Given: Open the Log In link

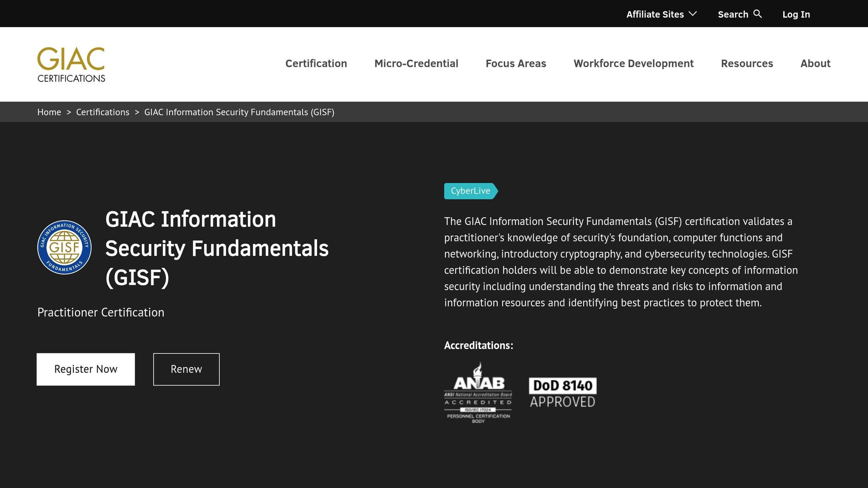Looking at the screenshot, I should (796, 14).
